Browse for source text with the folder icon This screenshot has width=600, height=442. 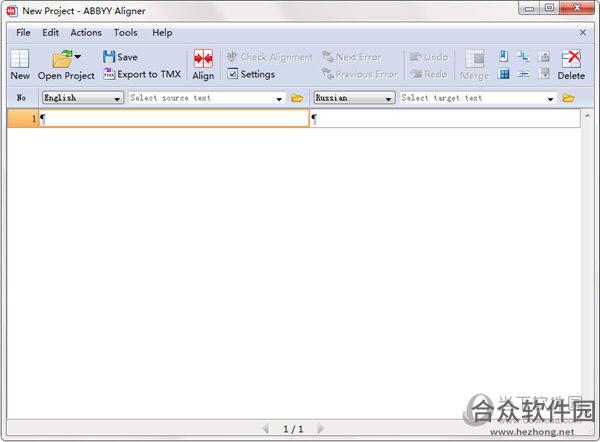(x=297, y=98)
